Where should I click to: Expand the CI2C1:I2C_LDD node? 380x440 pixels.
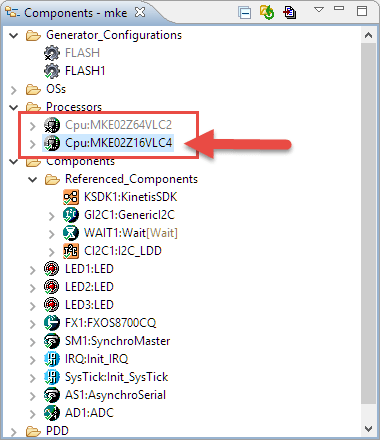pos(51,252)
